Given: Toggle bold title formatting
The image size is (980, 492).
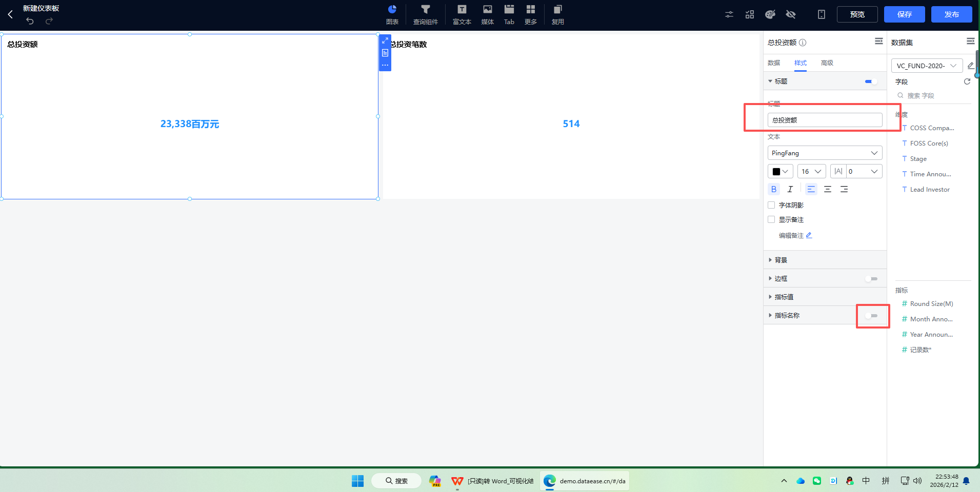Looking at the screenshot, I should tap(774, 189).
